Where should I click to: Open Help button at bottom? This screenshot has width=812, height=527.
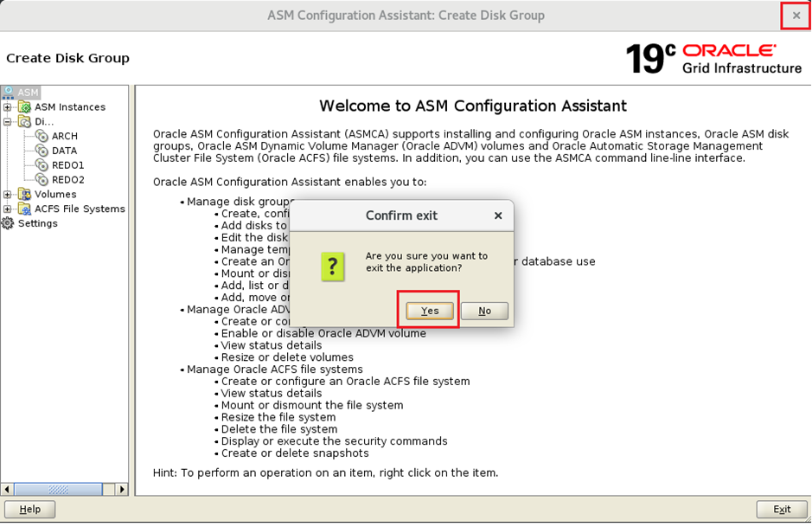30,509
